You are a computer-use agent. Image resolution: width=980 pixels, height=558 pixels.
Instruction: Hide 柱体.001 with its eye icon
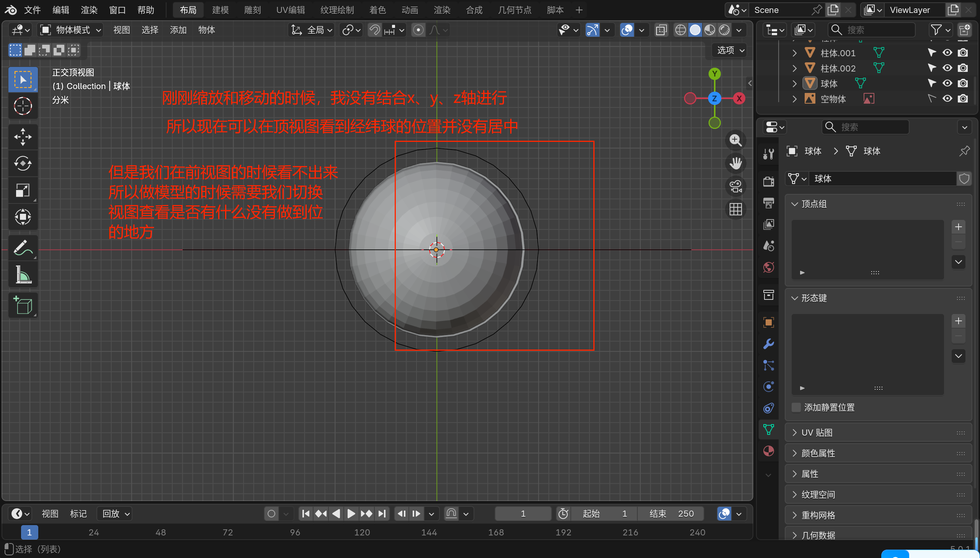947,53
